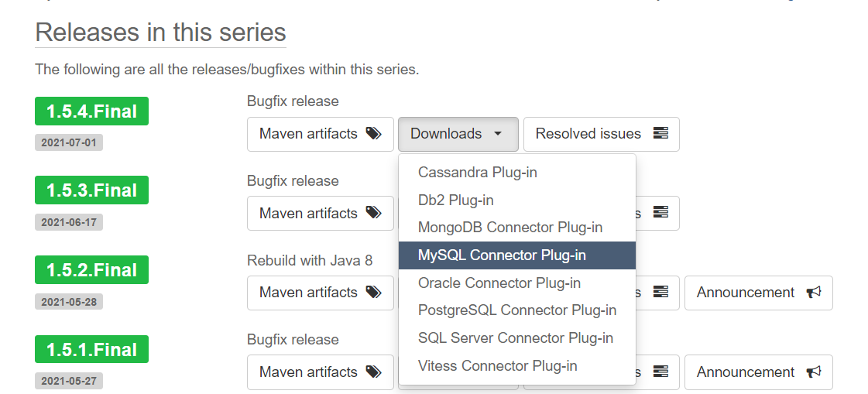Open the 1.5.4.Final release badge
Screen dimensions: 868x394
[92, 111]
